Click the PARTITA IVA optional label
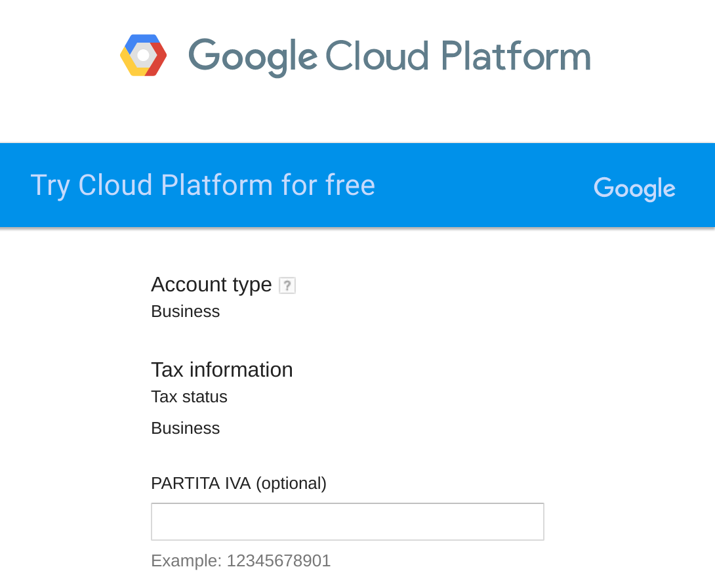The height and width of the screenshot is (588, 715). click(239, 483)
